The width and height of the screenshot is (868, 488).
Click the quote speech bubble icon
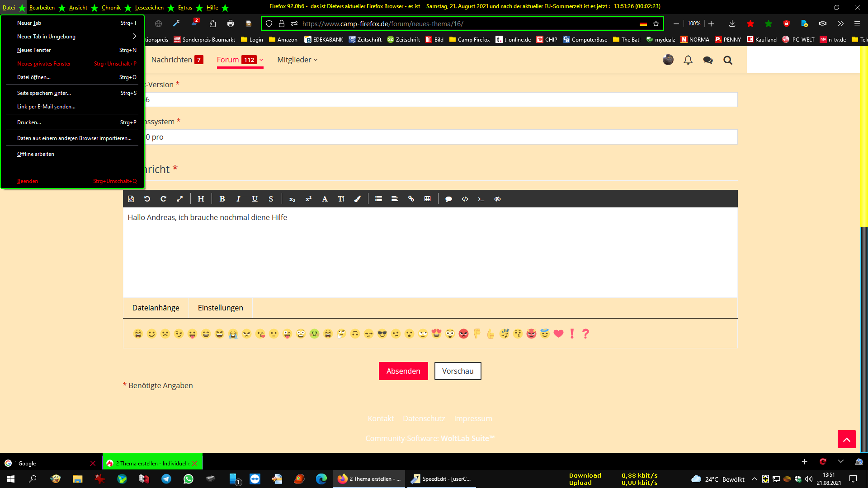[448, 199]
